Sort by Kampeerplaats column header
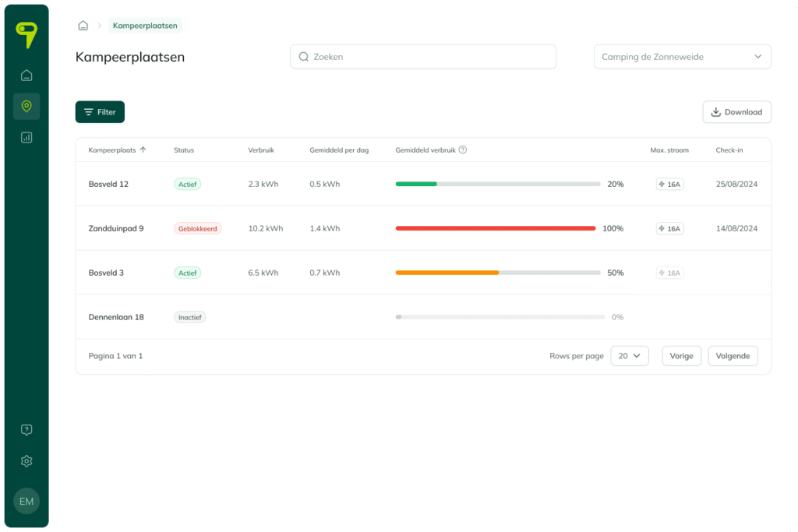 click(117, 150)
